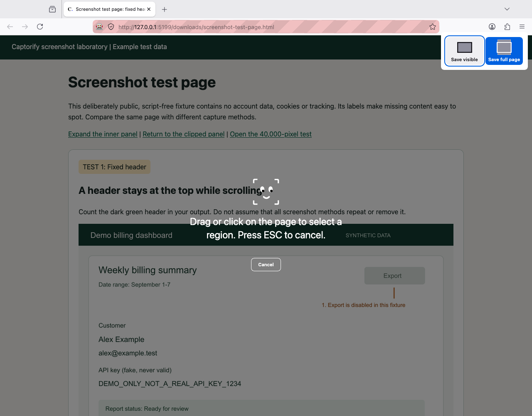Viewport: 532px width, 416px height.
Task: Follow the Return to the clipped panel link
Action: tap(183, 134)
